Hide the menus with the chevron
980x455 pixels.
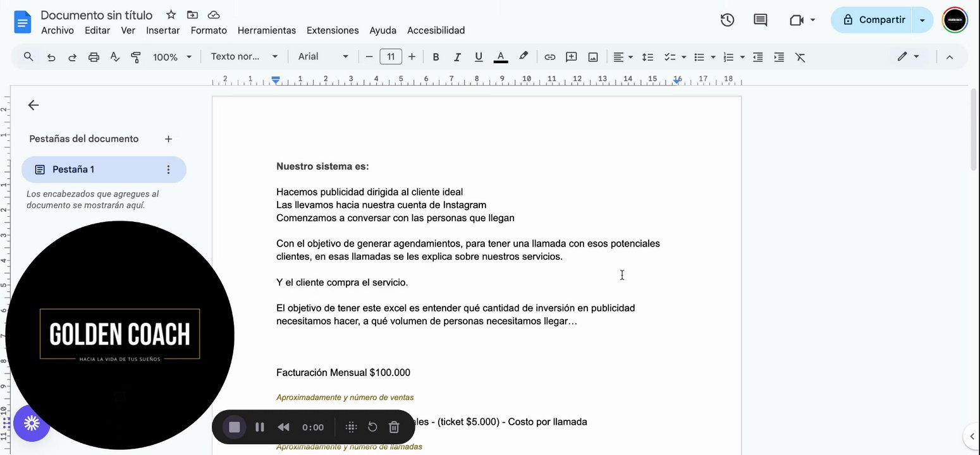click(949, 57)
